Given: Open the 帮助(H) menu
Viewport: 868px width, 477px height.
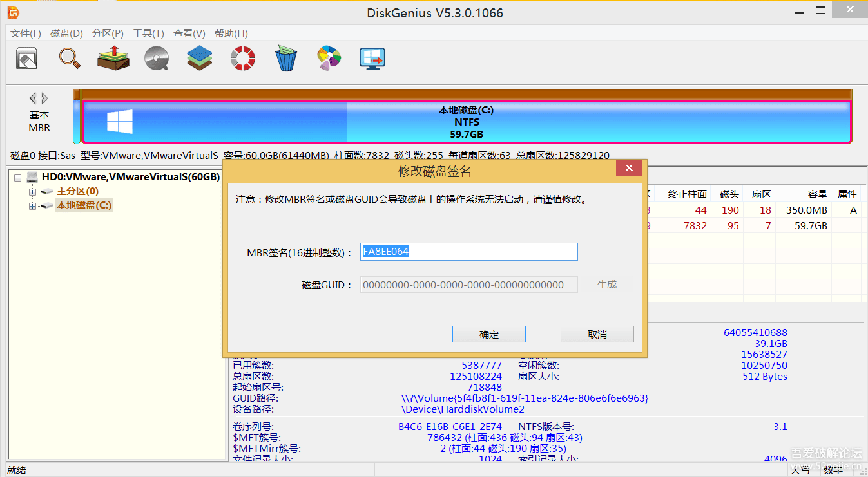Looking at the screenshot, I should [x=231, y=33].
